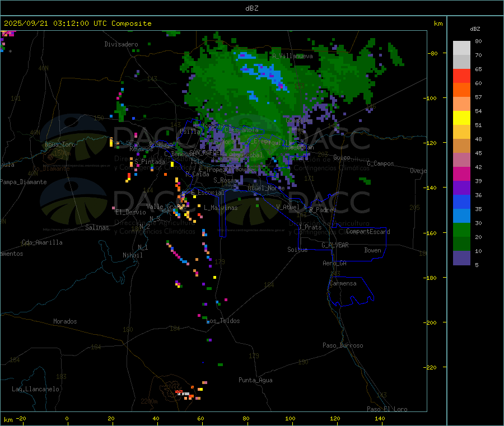Click the km unit label at the bottom left
The height and width of the screenshot is (426, 504).
pyautogui.click(x=8, y=420)
